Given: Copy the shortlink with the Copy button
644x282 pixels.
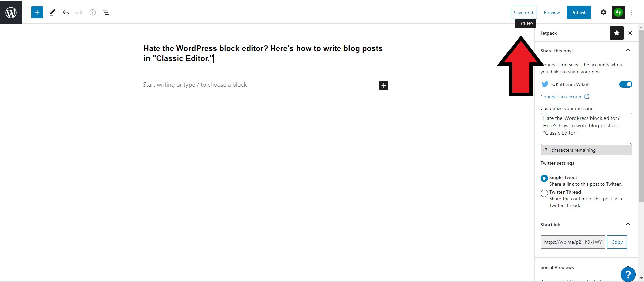Looking at the screenshot, I should (617, 242).
